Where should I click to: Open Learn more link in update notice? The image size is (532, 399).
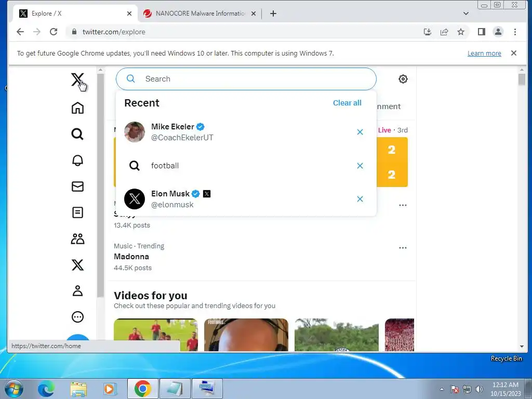coord(484,54)
